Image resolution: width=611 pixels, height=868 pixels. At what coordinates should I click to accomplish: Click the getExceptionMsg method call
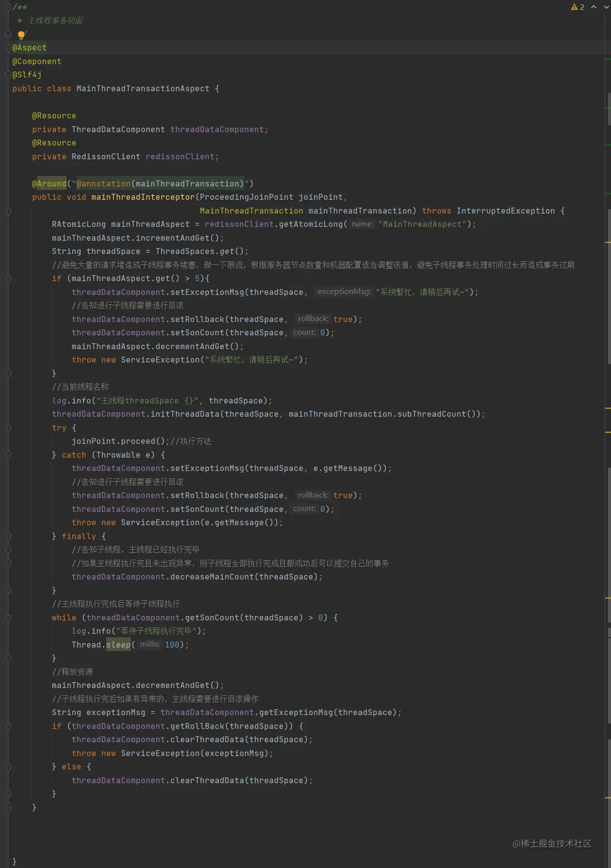coord(296,712)
